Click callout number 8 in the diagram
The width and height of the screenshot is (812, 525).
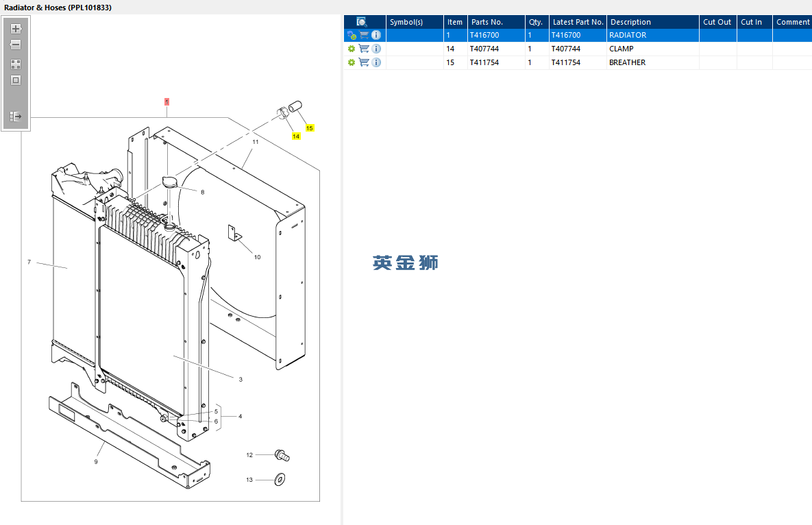pos(202,192)
